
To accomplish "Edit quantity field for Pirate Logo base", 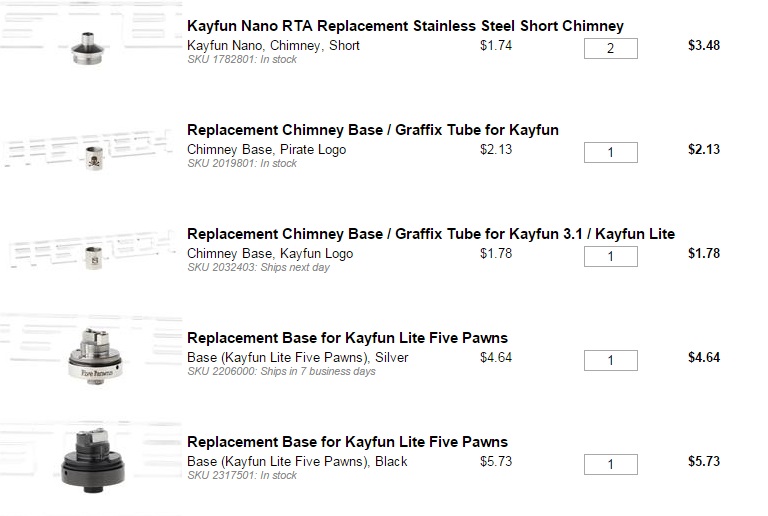I will pyautogui.click(x=611, y=152).
